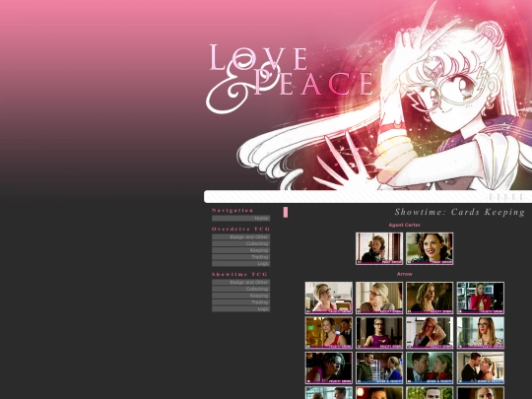Go to Overdrive TCG Collecting page

pos(241,243)
